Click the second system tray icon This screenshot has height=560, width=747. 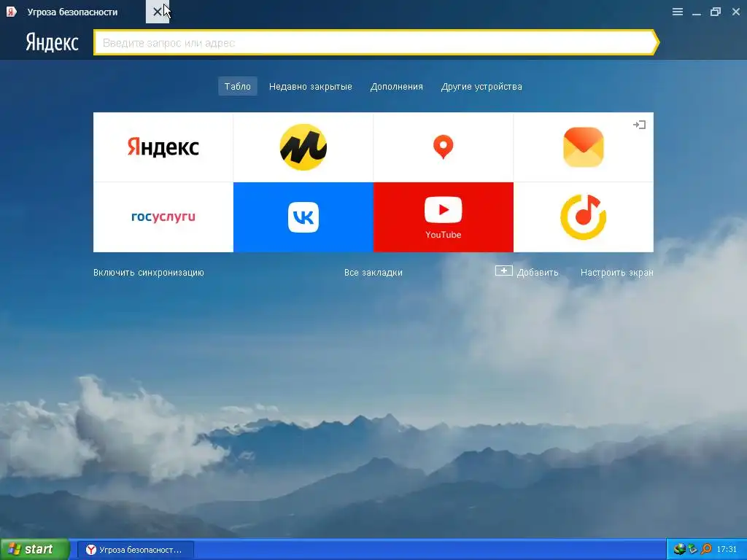click(693, 549)
